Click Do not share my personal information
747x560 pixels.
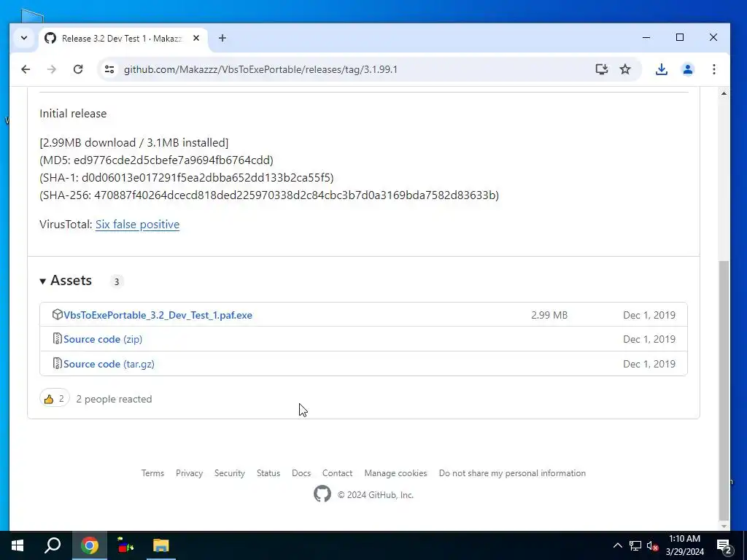(512, 472)
